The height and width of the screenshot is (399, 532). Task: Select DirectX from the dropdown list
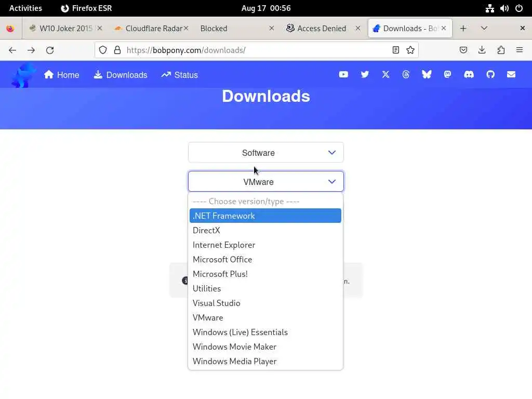point(265,230)
